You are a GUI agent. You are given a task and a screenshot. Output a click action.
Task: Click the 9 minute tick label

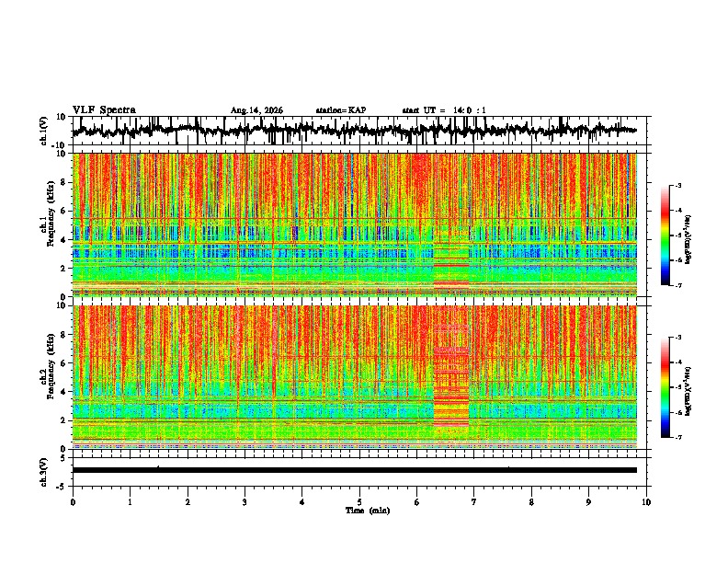click(x=588, y=502)
